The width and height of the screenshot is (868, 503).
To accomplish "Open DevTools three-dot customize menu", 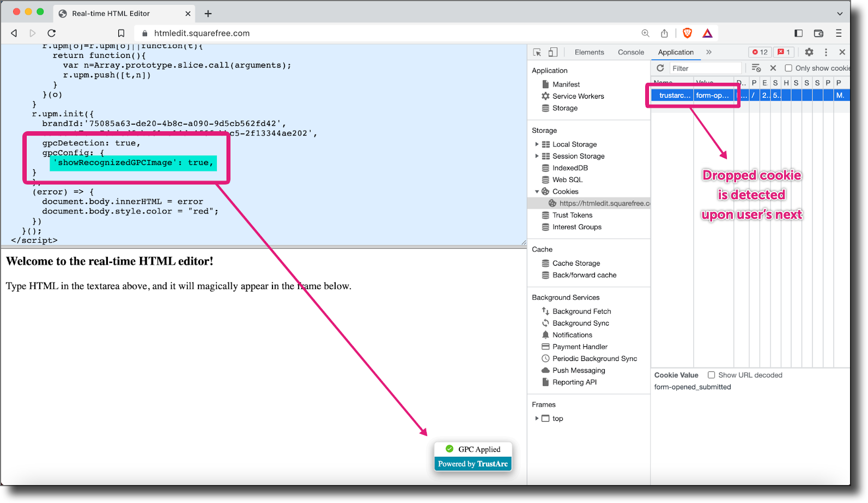I will [x=826, y=52].
